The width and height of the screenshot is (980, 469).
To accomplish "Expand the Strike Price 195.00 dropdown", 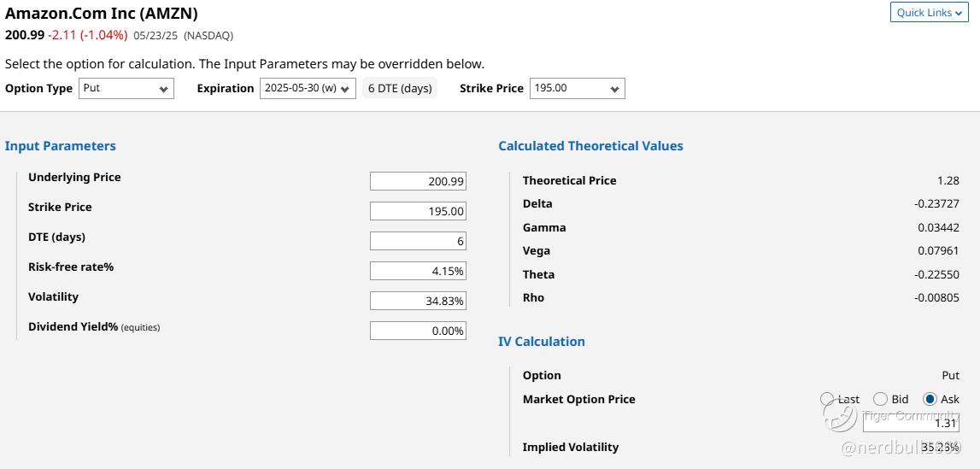I will (577, 88).
